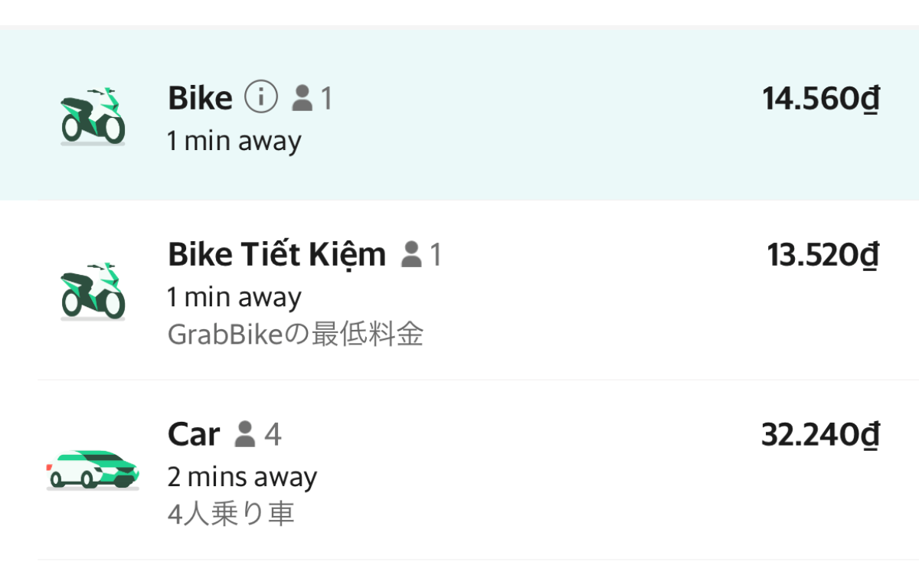919x588 pixels.
Task: Tap the passenger icon beside Bike Tiết Kiệm
Action: [x=412, y=254]
